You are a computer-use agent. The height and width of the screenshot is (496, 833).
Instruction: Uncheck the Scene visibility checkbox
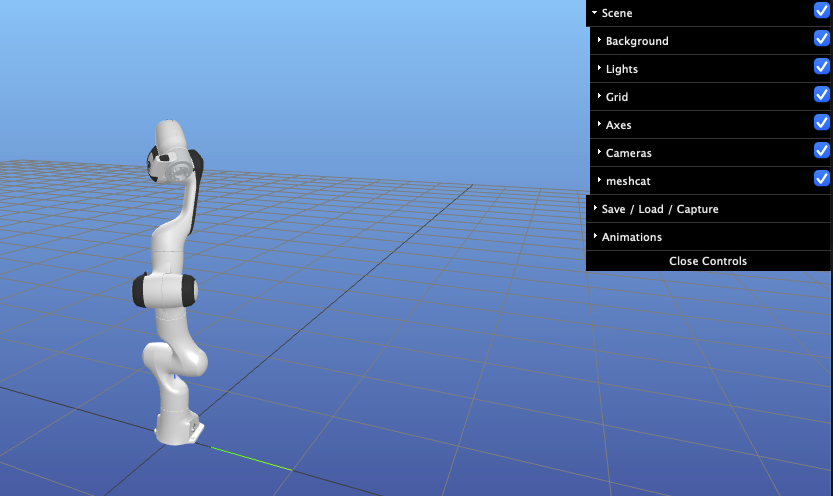coord(822,11)
